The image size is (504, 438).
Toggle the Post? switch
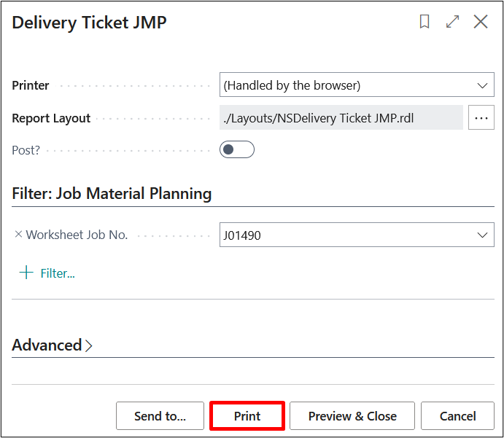pyautogui.click(x=237, y=149)
